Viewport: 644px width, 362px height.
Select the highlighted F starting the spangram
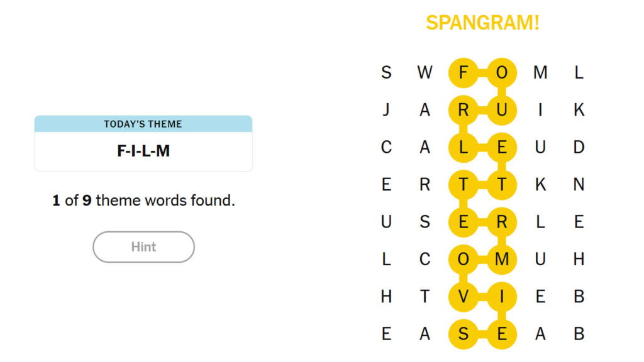464,72
